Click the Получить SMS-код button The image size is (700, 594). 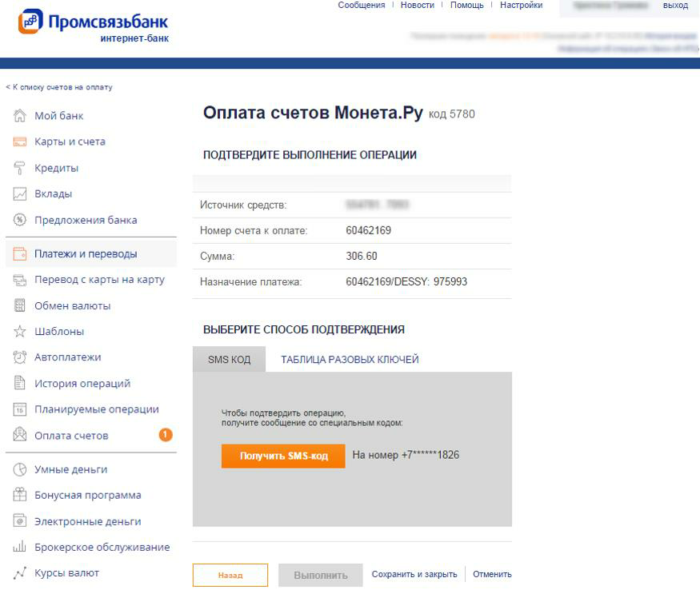[283, 456]
